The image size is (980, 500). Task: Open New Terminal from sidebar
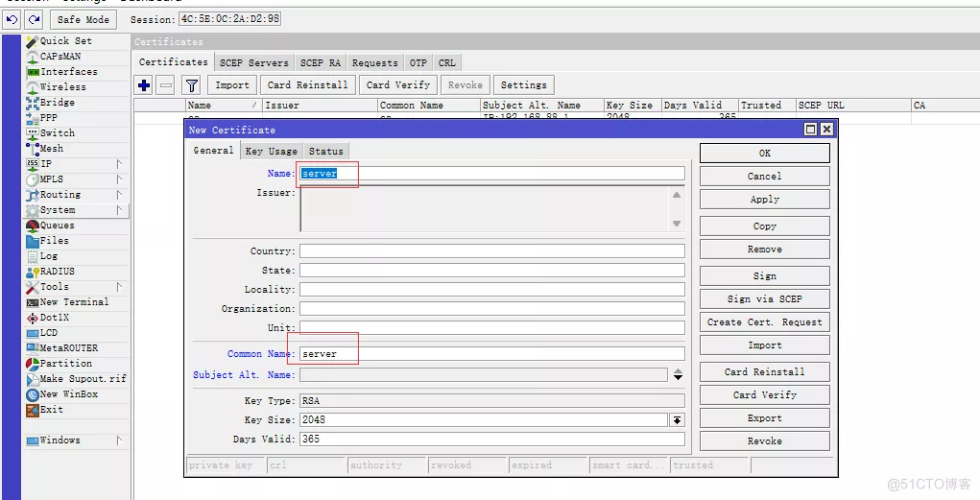(x=73, y=302)
